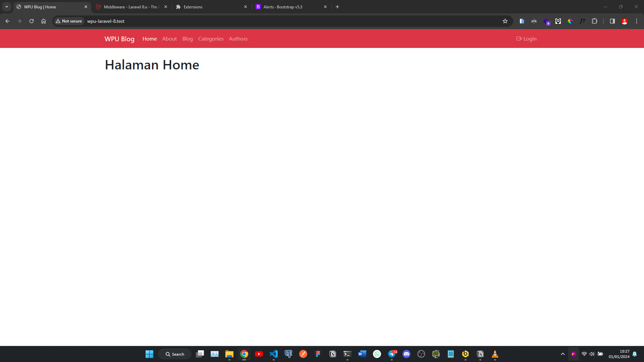This screenshot has width=644, height=362.
Task: Click the WPU Blog home logo
Action: tap(119, 39)
